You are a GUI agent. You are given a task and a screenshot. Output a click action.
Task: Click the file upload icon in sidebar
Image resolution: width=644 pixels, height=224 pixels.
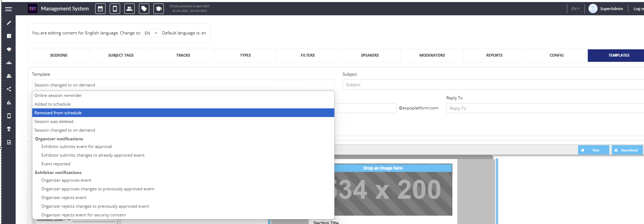point(9,142)
